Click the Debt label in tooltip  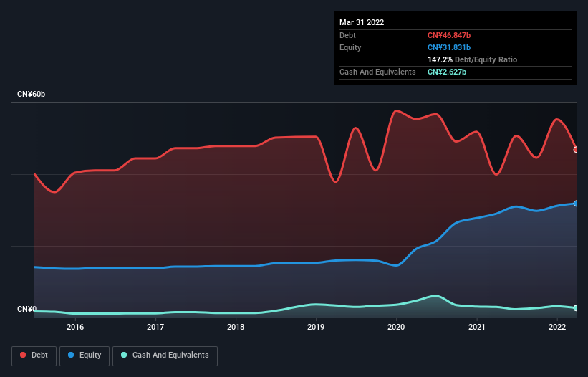tap(347, 35)
